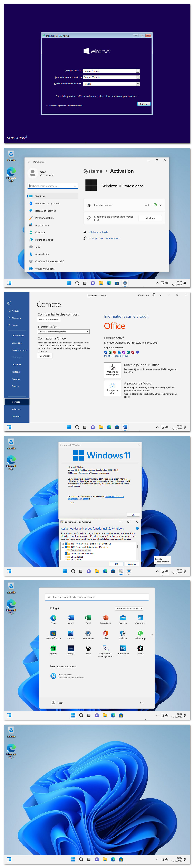The image size is (194, 868).
Task: Click Modifier la clé du produit link
Action: pyautogui.click(x=116, y=356)
